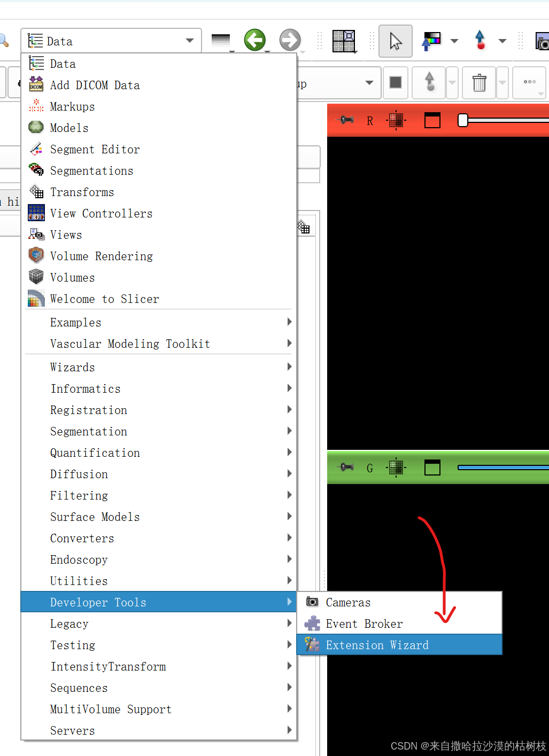Expand the Segmentation category submenu
Viewport: 549px width, 756px height.
(x=159, y=431)
